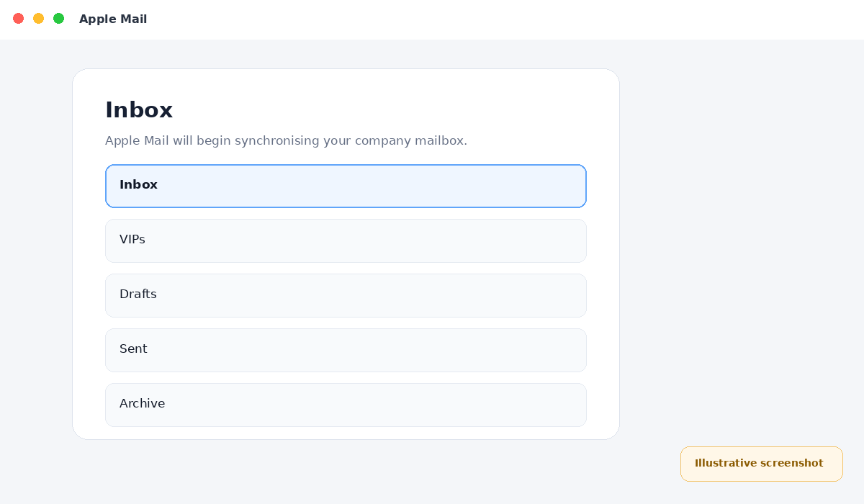This screenshot has width=864, height=504.
Task: Click the large Inbox heading
Action: pos(139,110)
